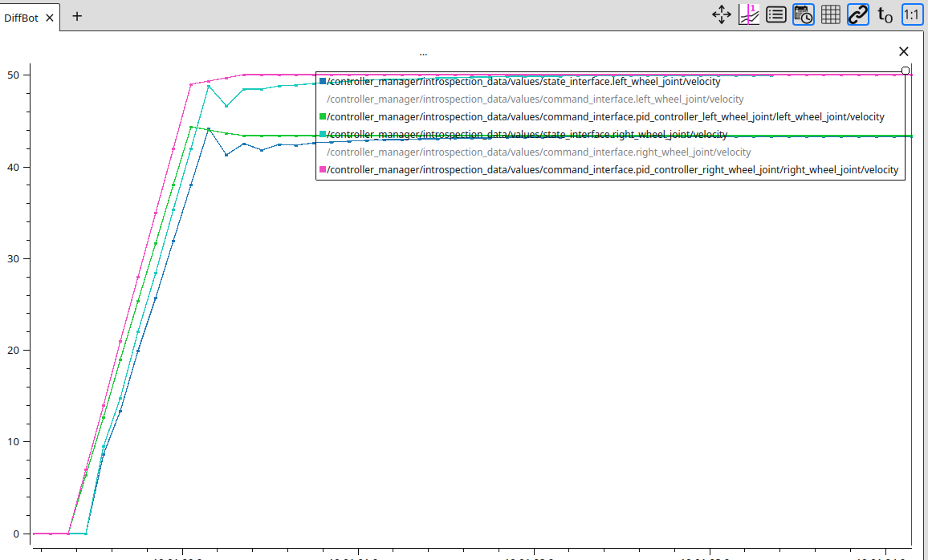Toggle the 1:1 ratio button
928x560 pixels.
pos(911,14)
